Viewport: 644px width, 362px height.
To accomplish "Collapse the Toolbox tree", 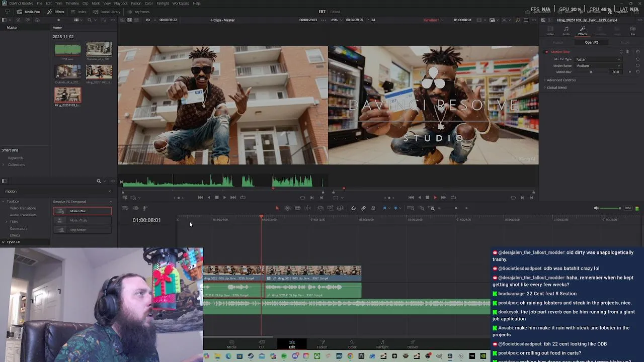I will coord(3,202).
